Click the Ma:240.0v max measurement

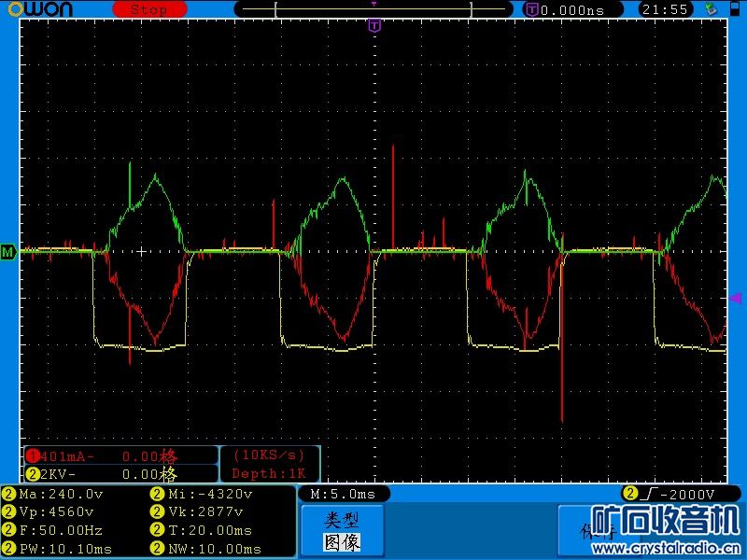point(58,494)
